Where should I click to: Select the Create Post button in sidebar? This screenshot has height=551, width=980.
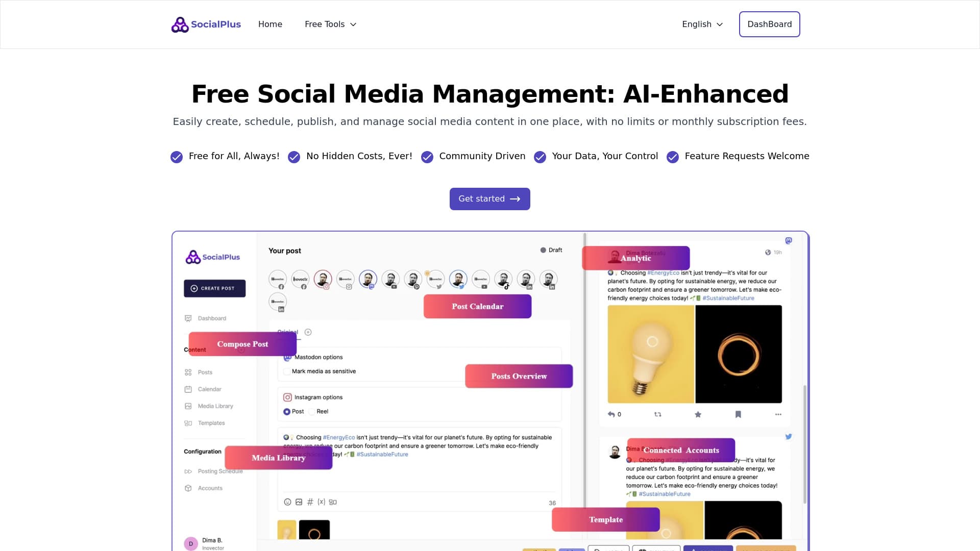[x=214, y=288]
